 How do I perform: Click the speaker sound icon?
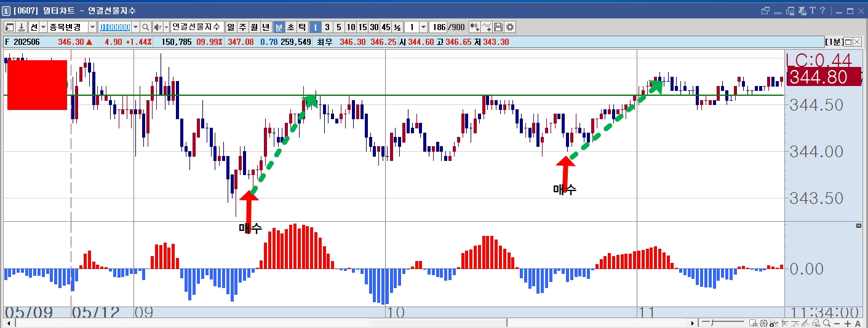tap(157, 27)
